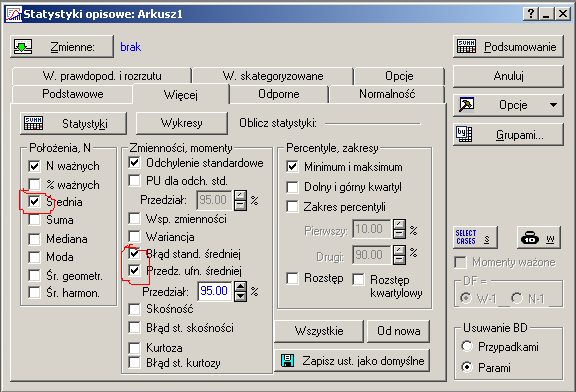
Task: Click Zapisz ust. jako domyślne button
Action: click(x=352, y=361)
